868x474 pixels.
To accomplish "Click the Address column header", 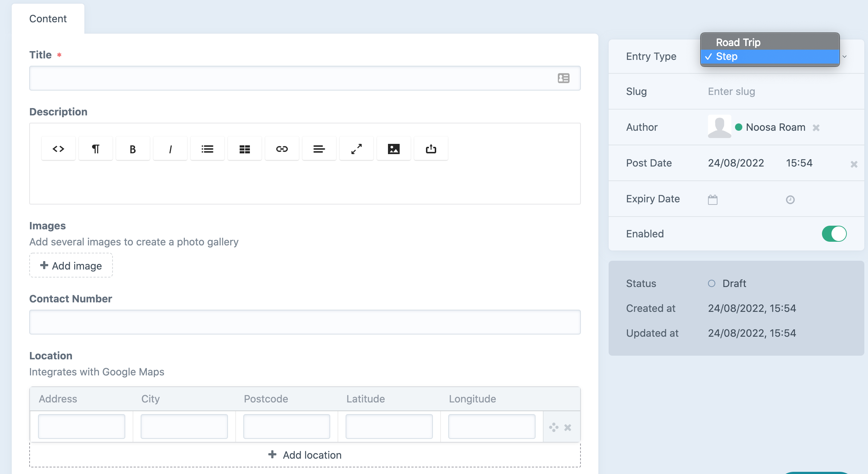I will 58,399.
